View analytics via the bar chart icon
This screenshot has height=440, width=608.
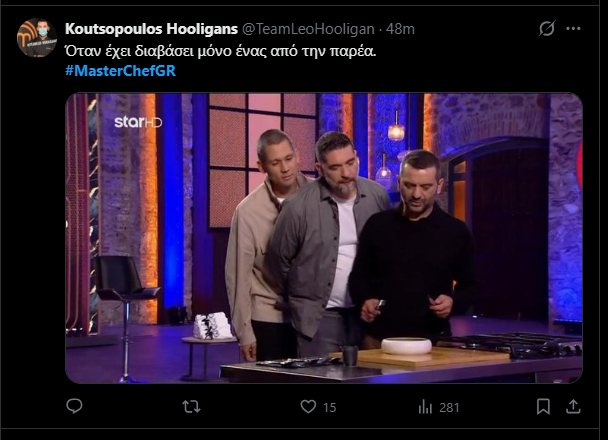click(425, 407)
